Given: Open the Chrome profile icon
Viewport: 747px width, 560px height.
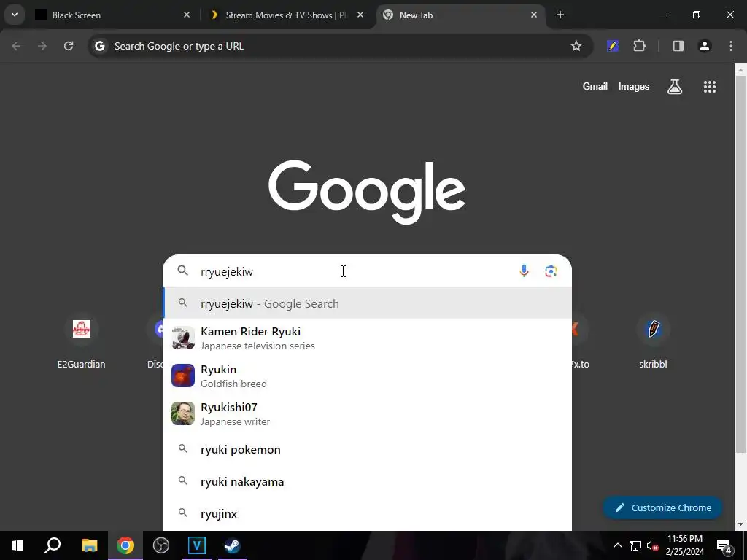Looking at the screenshot, I should pos(705,46).
